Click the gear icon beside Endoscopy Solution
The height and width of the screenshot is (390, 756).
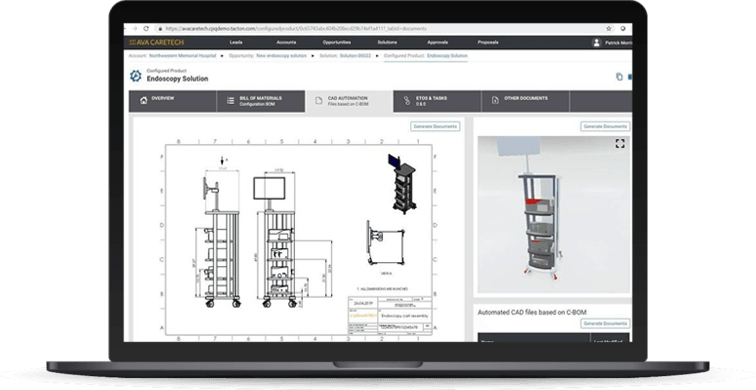pyautogui.click(x=136, y=76)
